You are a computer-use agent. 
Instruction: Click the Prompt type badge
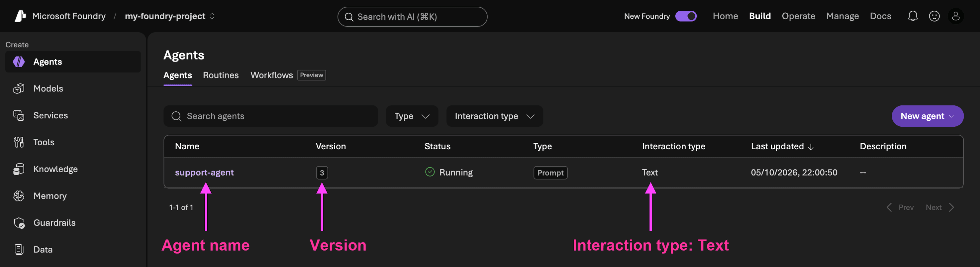pos(550,173)
